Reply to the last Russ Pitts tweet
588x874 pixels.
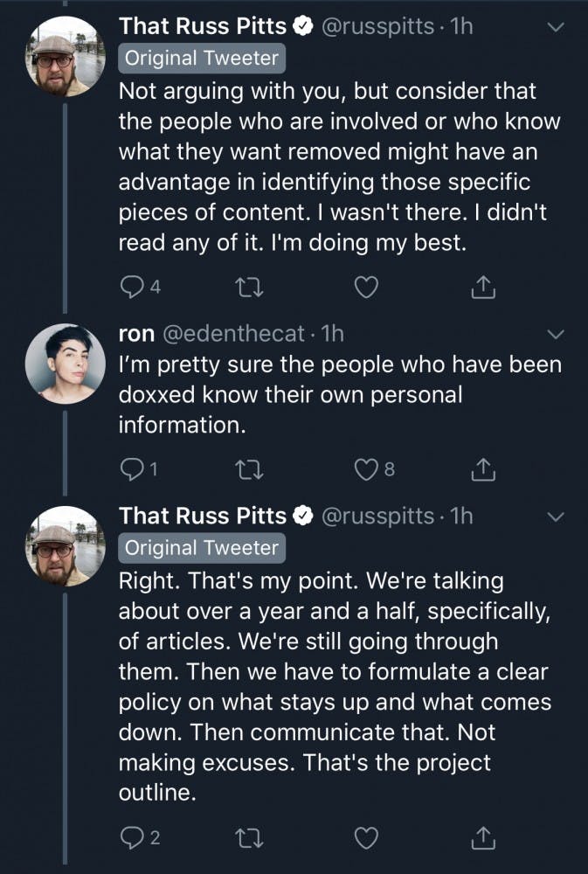coord(130,838)
